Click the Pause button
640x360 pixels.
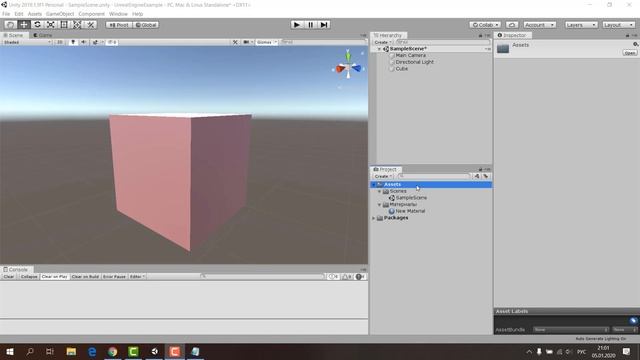click(310, 25)
